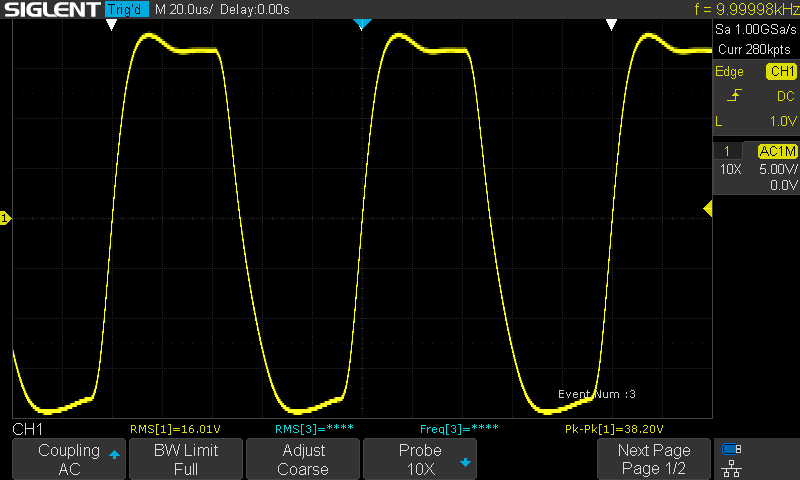The width and height of the screenshot is (800, 480).
Task: Go to Next Page 1/2
Action: (x=654, y=459)
